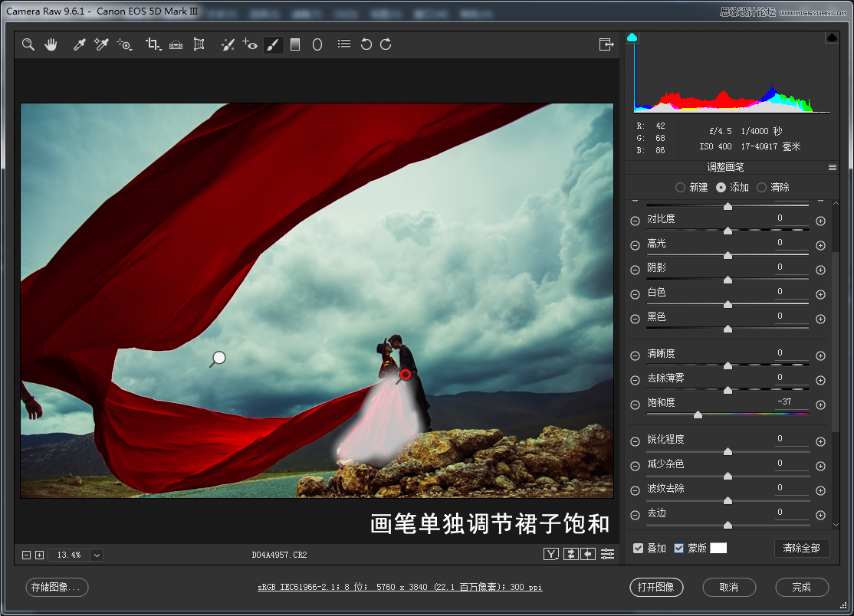This screenshot has height=616, width=854.
Task: Increase 饱和度 with plus button
Action: click(x=821, y=405)
